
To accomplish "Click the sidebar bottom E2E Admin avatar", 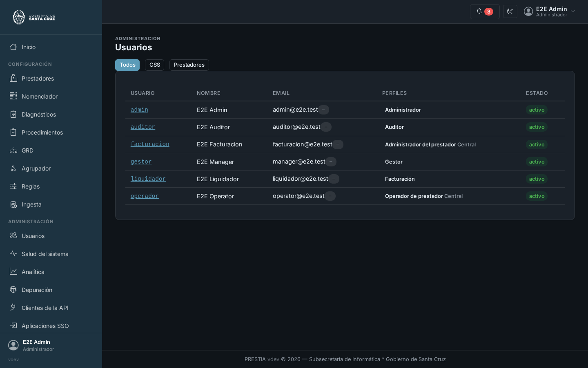I will (x=13, y=345).
